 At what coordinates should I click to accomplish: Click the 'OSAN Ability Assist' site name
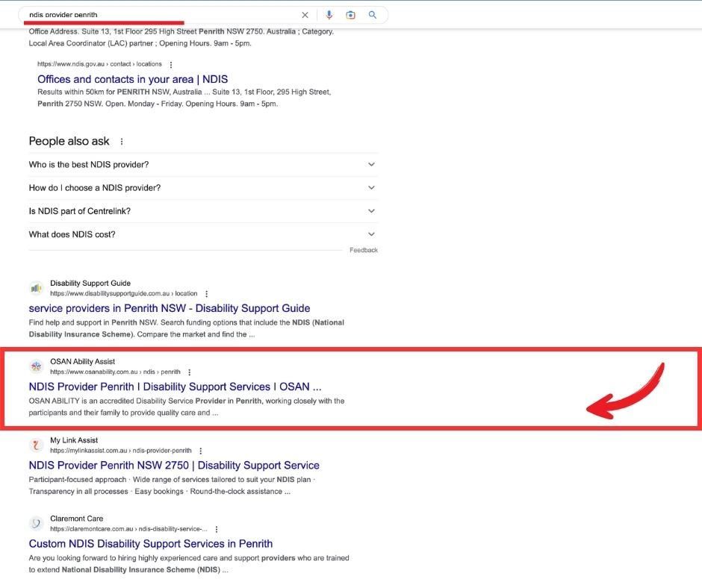(x=82, y=362)
